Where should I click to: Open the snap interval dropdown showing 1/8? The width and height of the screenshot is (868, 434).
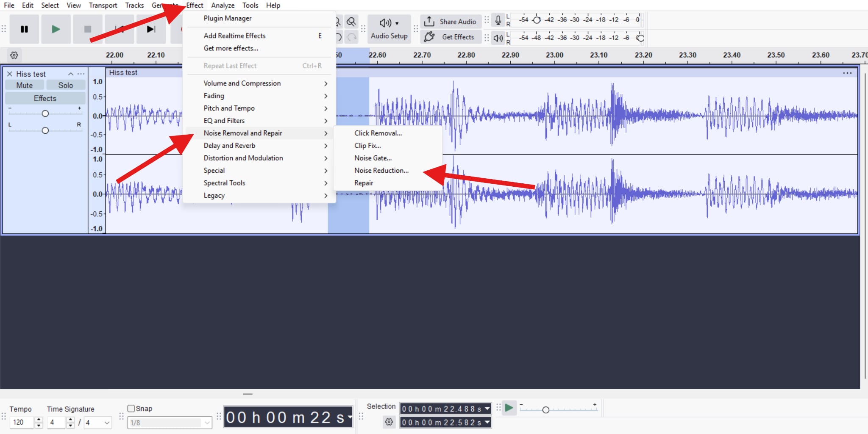169,422
